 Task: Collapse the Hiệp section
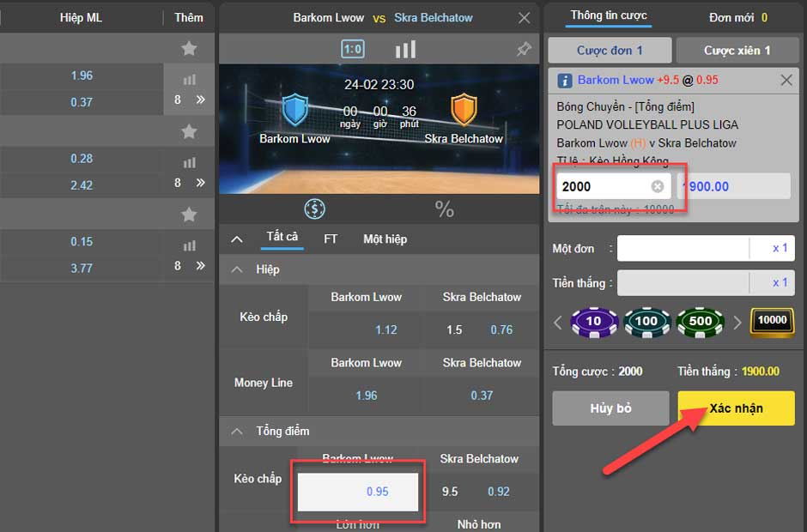[x=237, y=269]
